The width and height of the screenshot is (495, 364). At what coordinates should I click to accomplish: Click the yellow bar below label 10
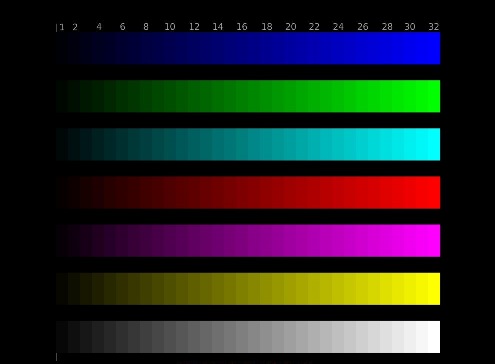click(x=170, y=289)
